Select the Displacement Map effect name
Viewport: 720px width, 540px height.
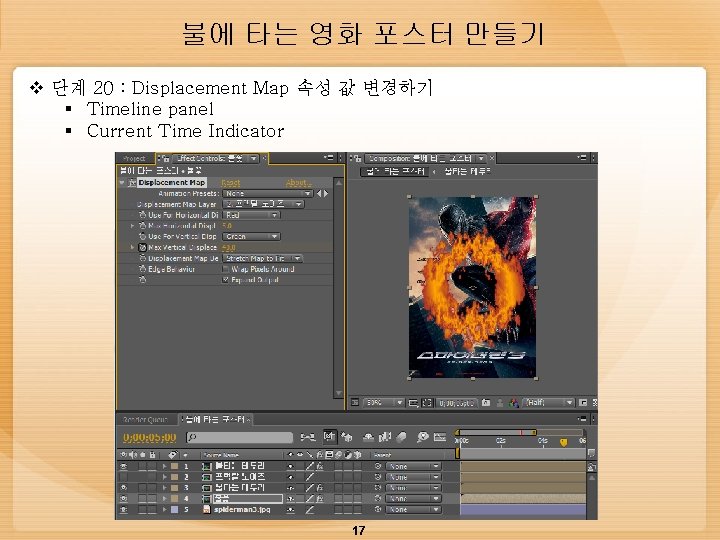click(x=172, y=183)
